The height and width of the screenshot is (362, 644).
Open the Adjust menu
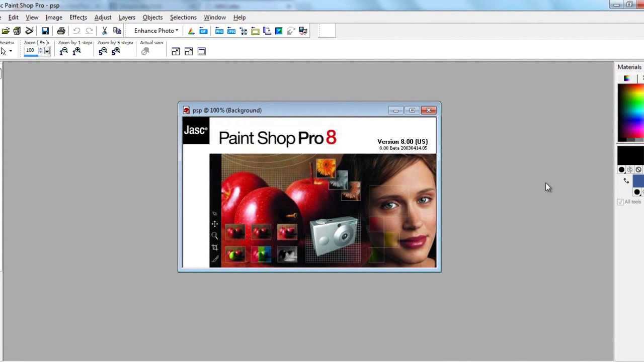[x=103, y=17]
